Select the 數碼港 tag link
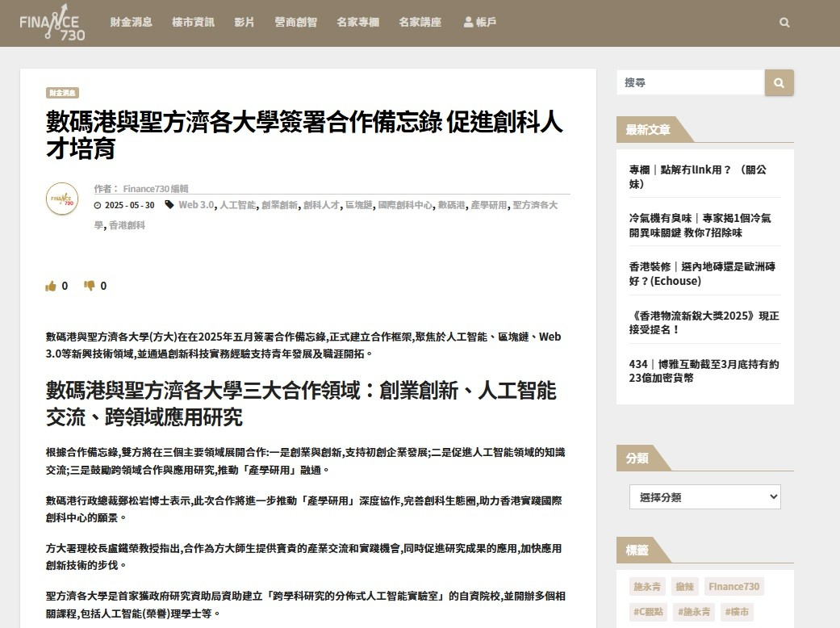Image resolution: width=840 pixels, height=628 pixels. [x=452, y=205]
